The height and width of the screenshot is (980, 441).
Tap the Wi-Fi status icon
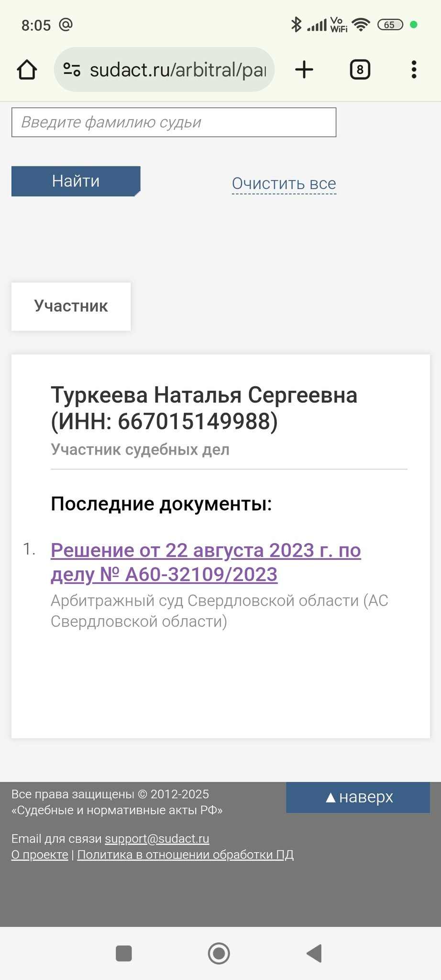tap(361, 24)
